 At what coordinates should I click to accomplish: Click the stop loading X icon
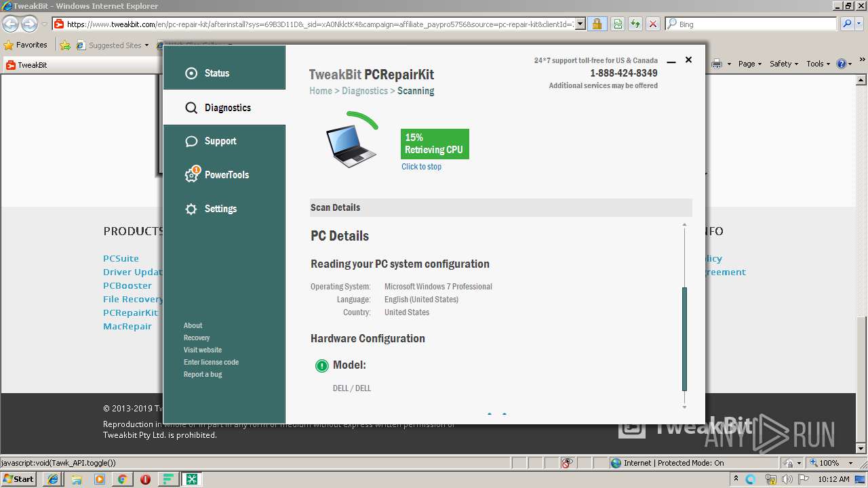653,24
